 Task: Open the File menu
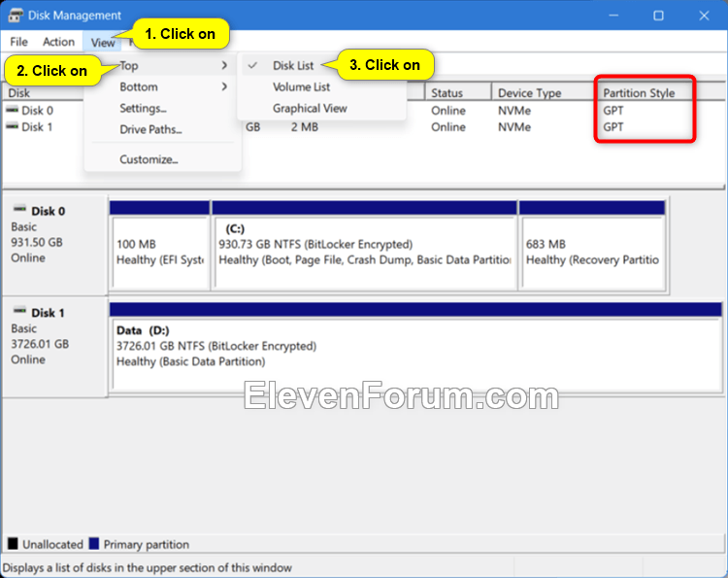point(19,42)
